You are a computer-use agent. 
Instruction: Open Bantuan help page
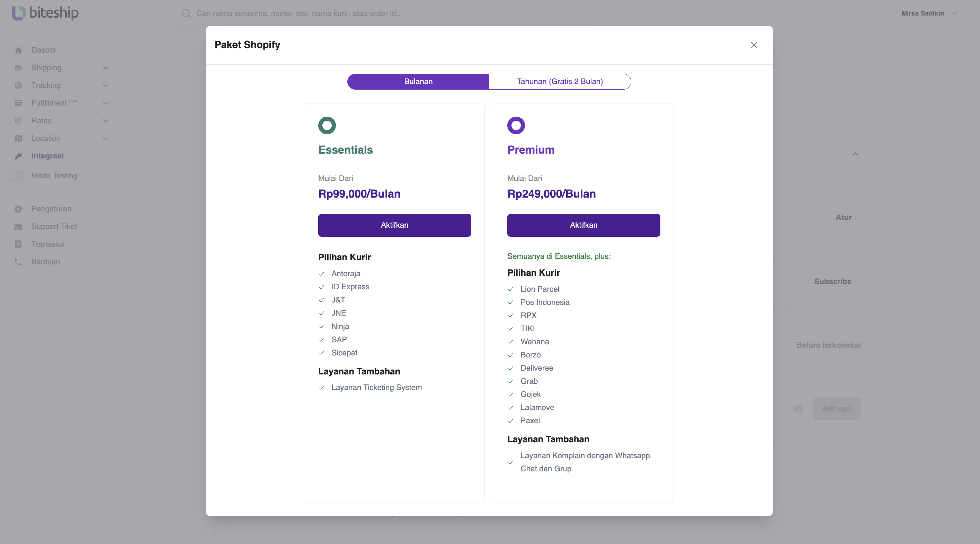[x=46, y=262]
